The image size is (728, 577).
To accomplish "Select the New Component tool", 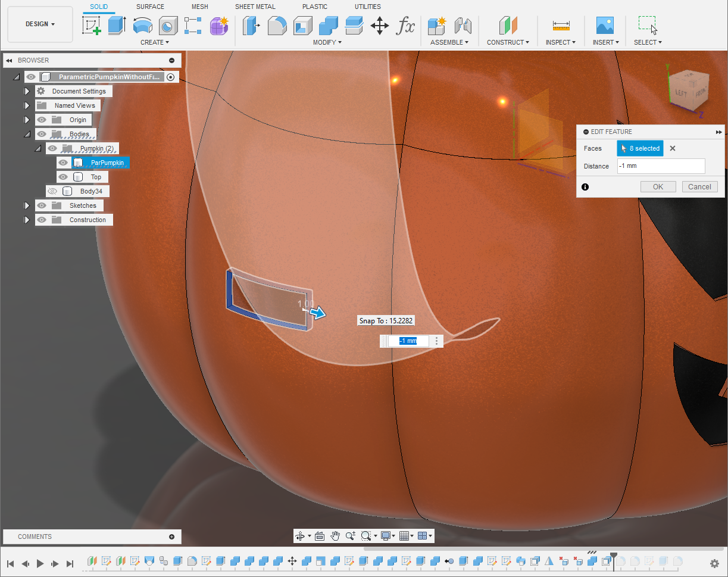I will [437, 26].
